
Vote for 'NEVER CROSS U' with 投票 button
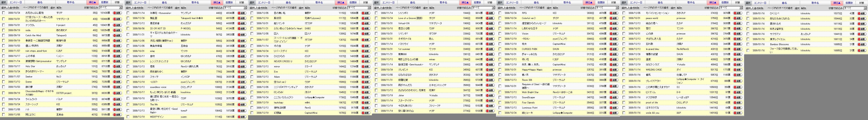point(366,62)
